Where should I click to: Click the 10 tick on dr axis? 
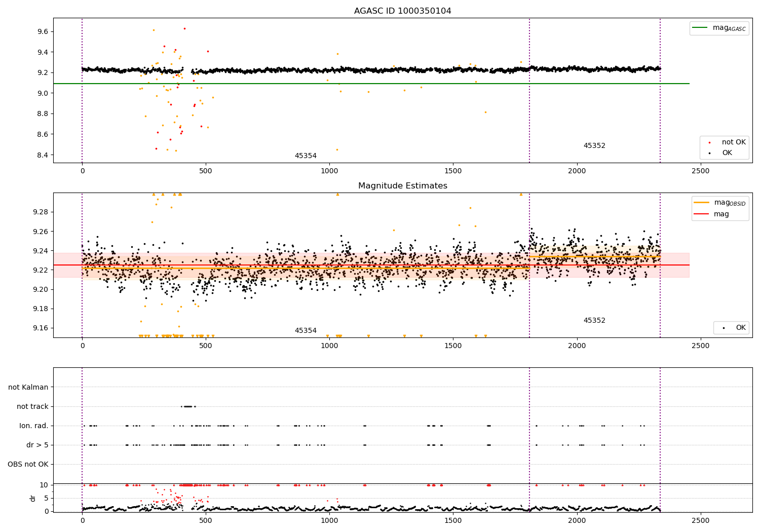(x=44, y=485)
